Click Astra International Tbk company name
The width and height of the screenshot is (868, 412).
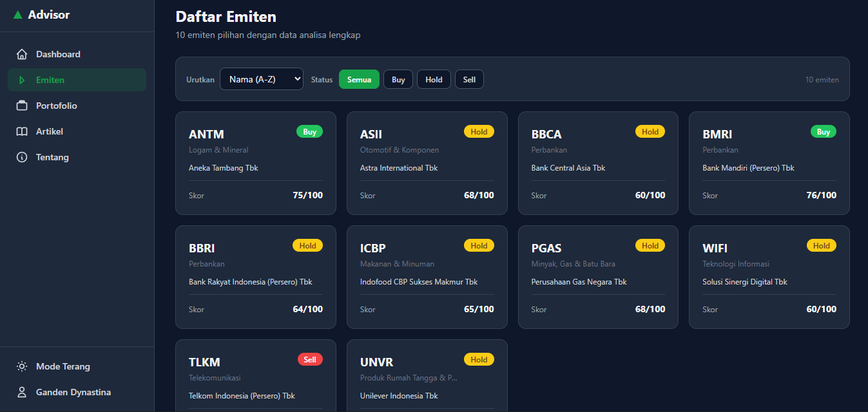(399, 168)
